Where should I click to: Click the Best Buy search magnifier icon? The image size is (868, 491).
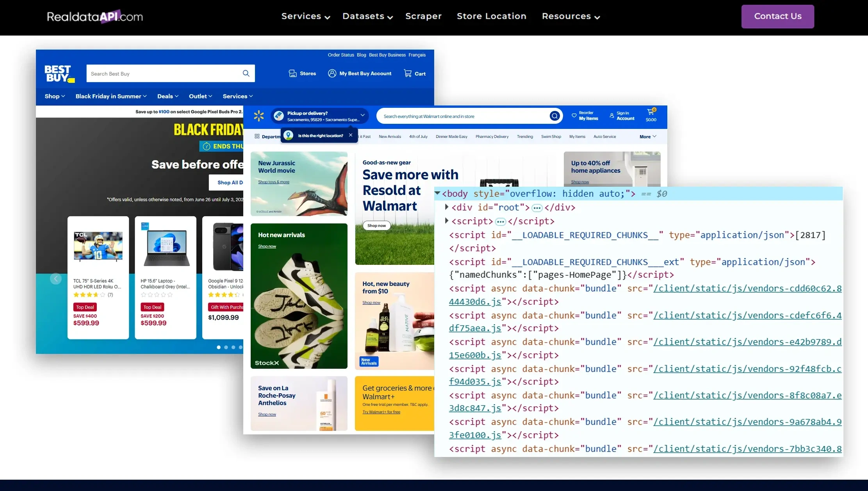(x=246, y=73)
